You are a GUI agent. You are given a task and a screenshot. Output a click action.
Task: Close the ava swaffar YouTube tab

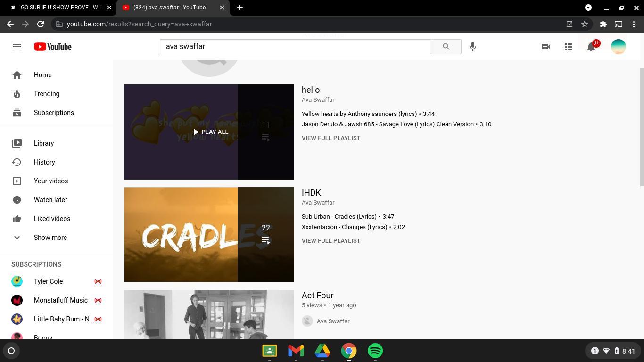pyautogui.click(x=222, y=8)
